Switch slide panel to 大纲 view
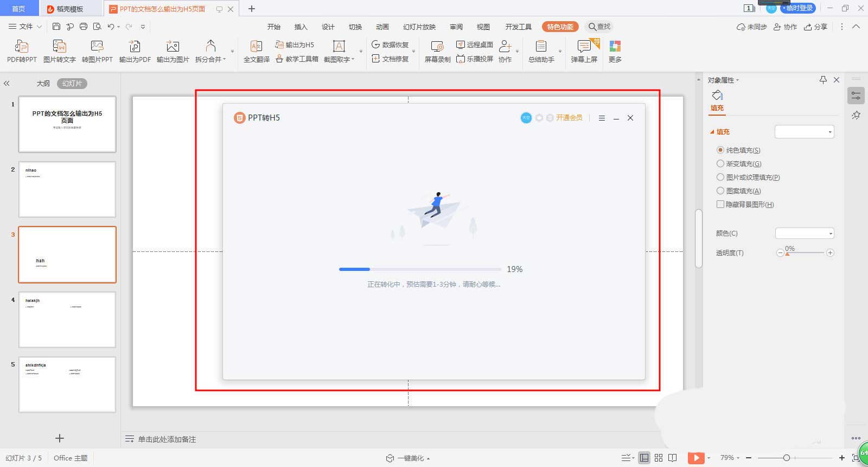 pyautogui.click(x=43, y=84)
